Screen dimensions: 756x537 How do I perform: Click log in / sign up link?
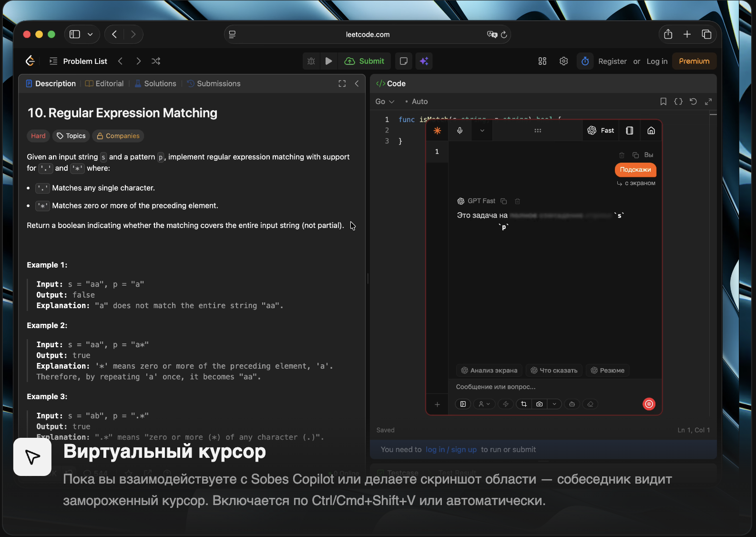pos(451,449)
